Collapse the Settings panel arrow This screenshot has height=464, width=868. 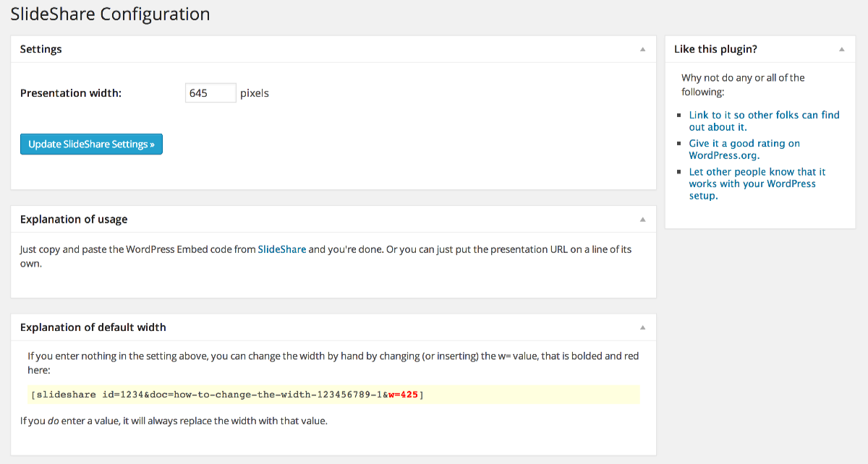tap(642, 49)
